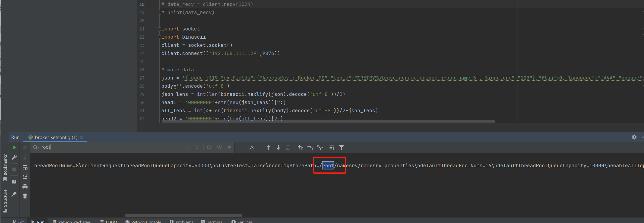Switch to the Run tool window tab

pyautogui.click(x=38, y=221)
